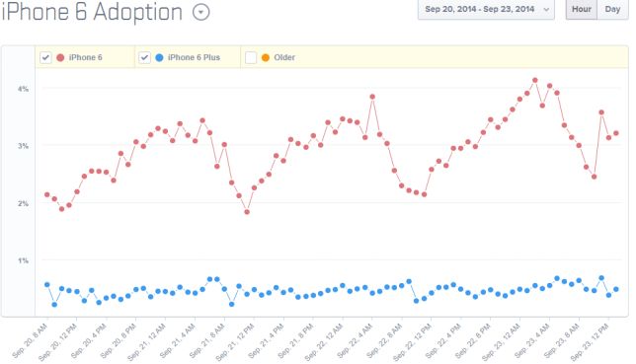636x364 pixels.
Task: Select the lowest red point near Sep 21 12 PM
Action: 247,212
